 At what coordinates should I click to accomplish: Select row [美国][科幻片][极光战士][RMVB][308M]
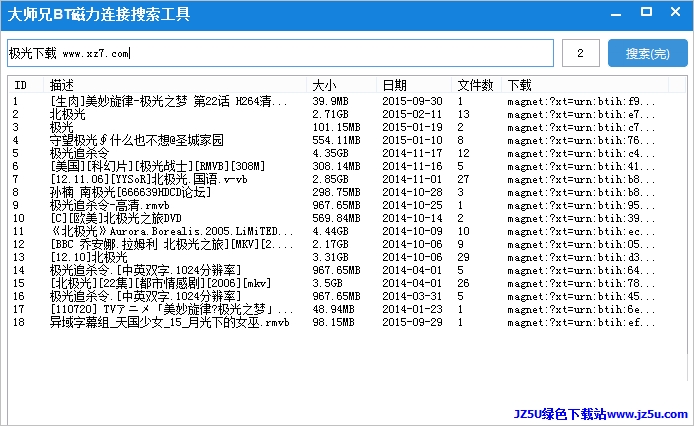point(347,167)
